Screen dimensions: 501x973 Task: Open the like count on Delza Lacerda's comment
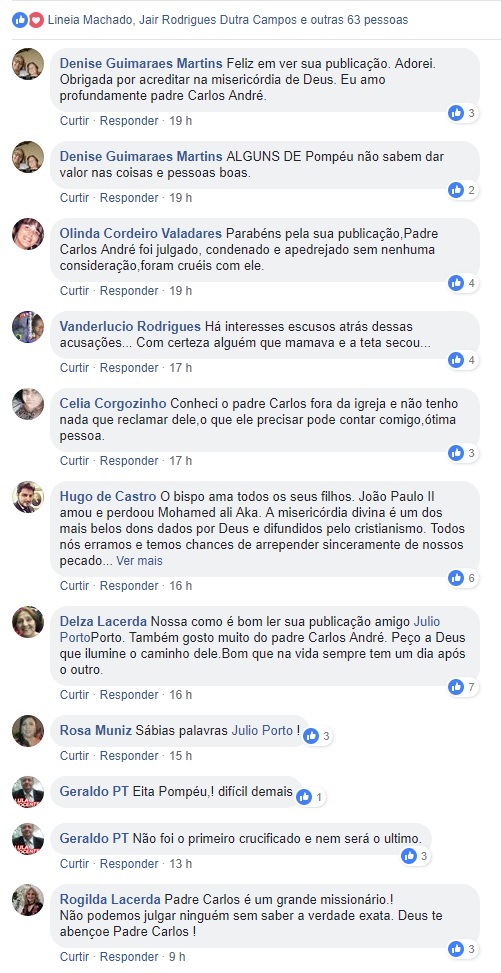coord(463,687)
